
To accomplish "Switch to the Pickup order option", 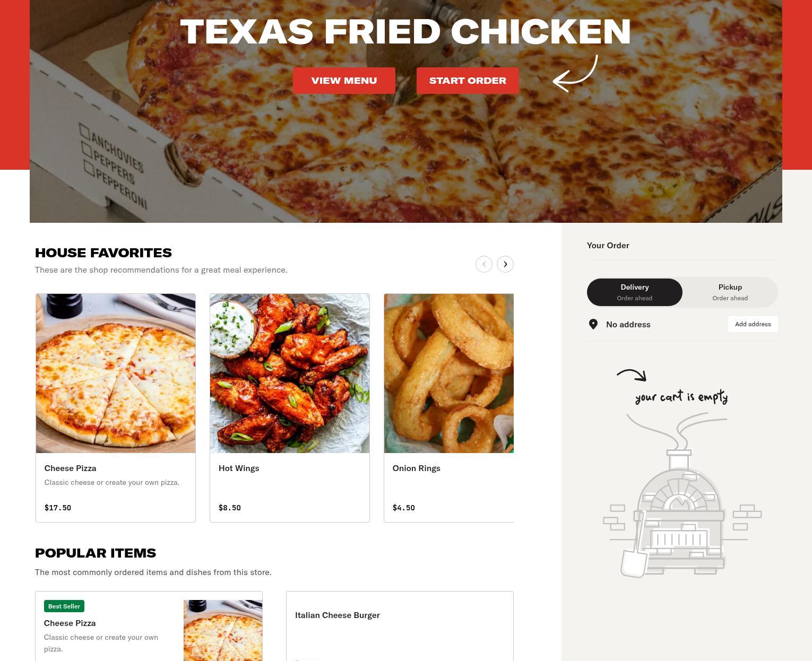I will [730, 292].
